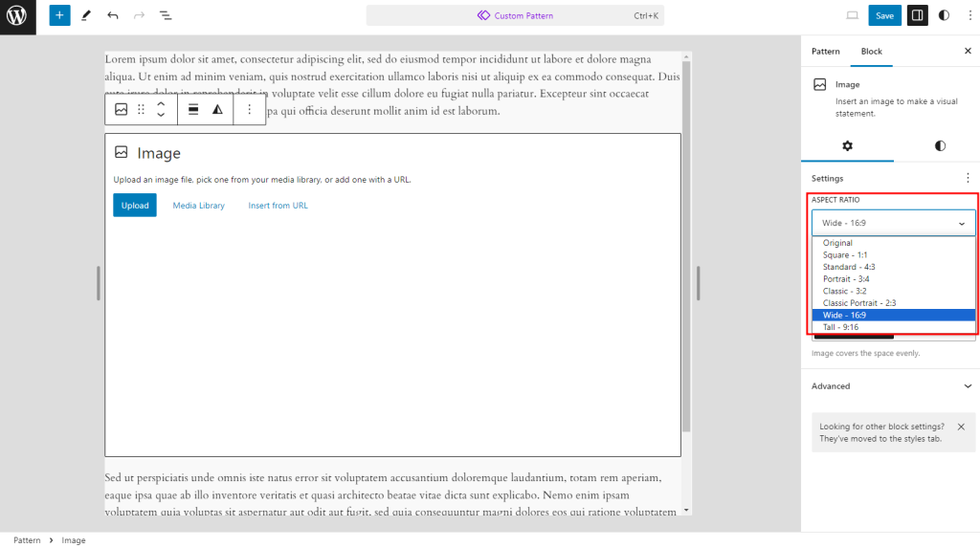The height and width of the screenshot is (548, 980).
Task: Click the WordPress logo icon
Action: pos(17,16)
